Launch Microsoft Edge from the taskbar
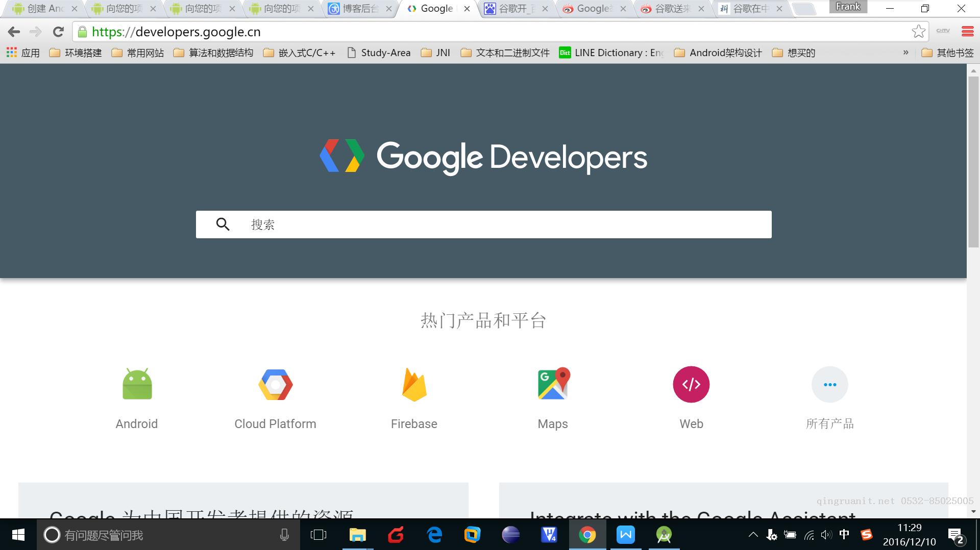The height and width of the screenshot is (550, 980). [434, 535]
